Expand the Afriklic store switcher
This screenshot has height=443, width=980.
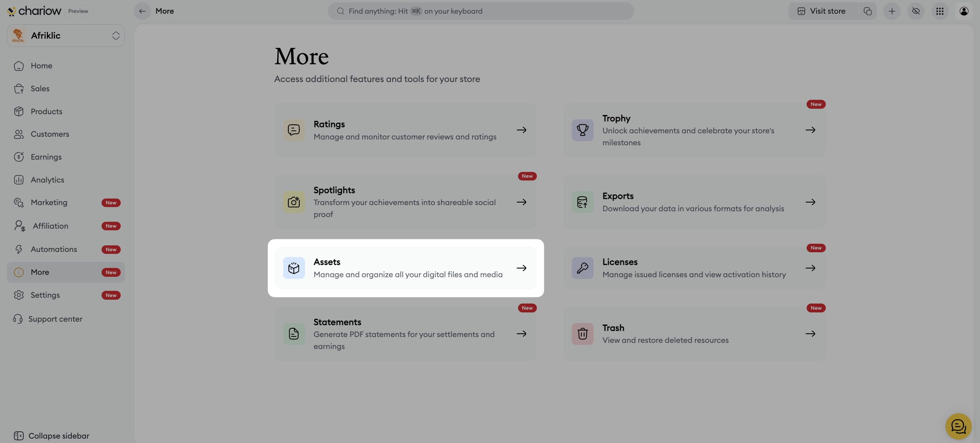coord(116,36)
